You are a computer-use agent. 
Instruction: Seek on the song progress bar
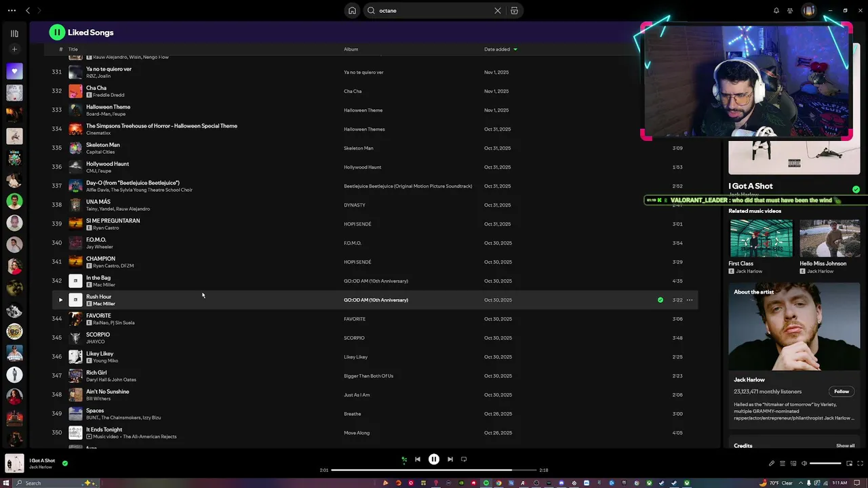(x=434, y=470)
